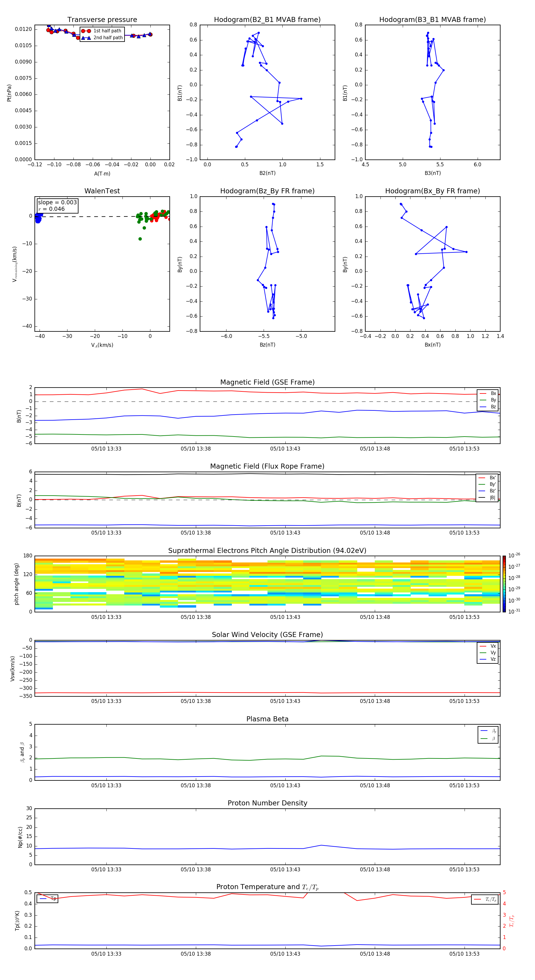Screen dimensions: 535x980
Task: Select the '1st half path' legend entry
Action: (102, 31)
